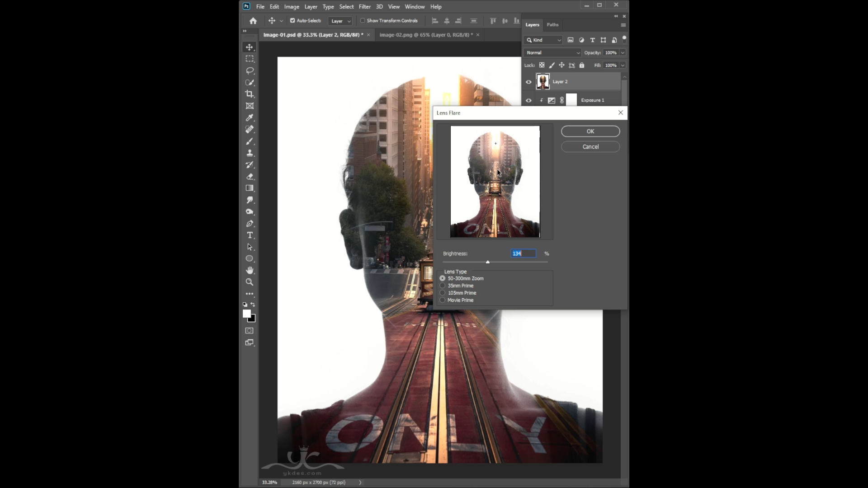
Task: Lock all layer attributes padlock
Action: coord(582,65)
